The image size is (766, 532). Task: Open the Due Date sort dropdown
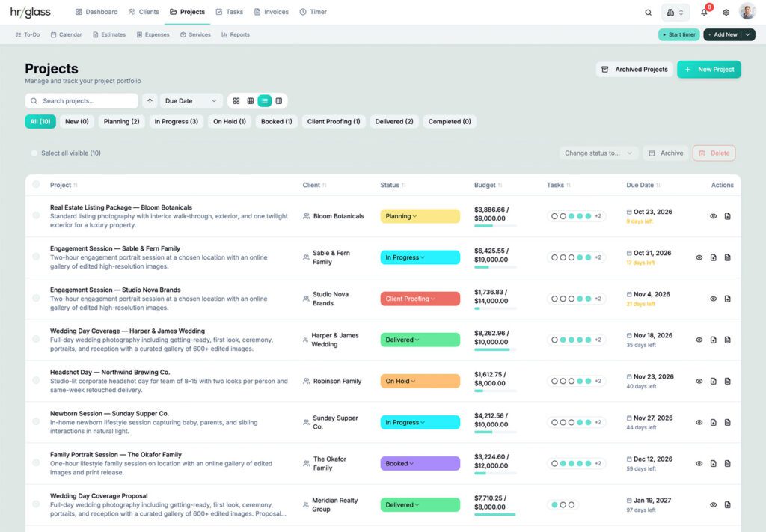click(191, 101)
